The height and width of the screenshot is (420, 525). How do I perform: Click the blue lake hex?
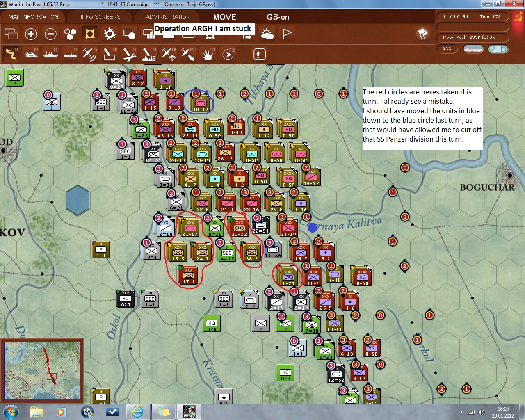78,200
